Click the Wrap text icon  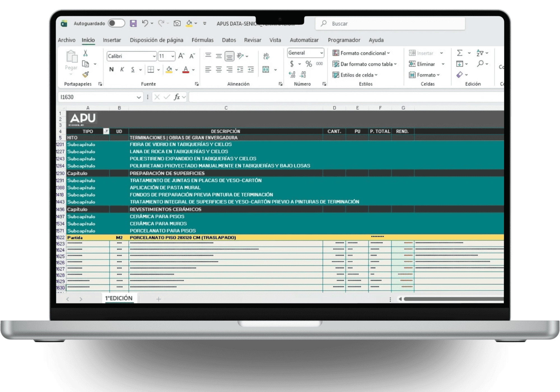pyautogui.click(x=266, y=56)
